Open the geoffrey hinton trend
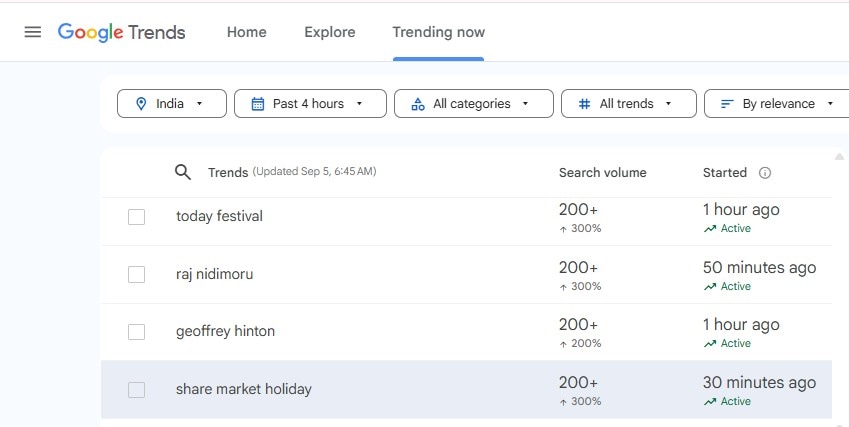849x427 pixels. (225, 331)
